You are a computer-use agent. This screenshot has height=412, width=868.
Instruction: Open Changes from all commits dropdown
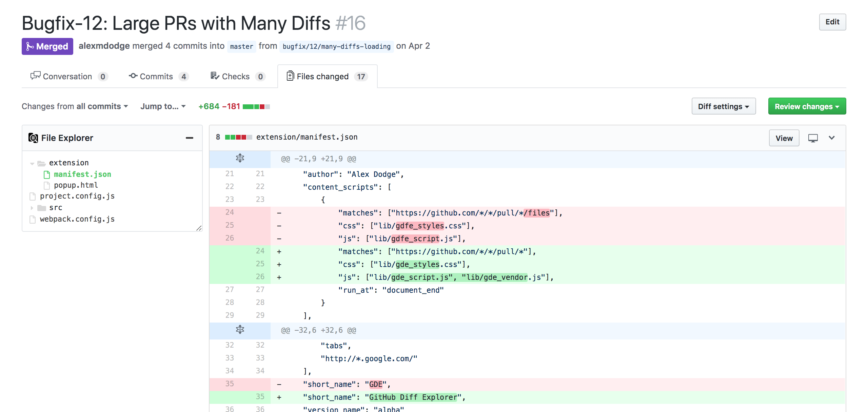75,106
